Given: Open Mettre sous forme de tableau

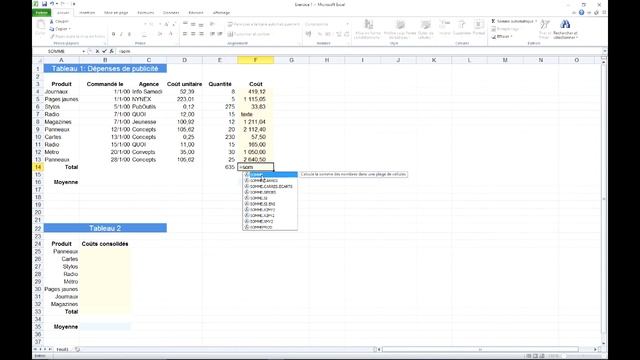Looking at the screenshot, I should point(400,29).
